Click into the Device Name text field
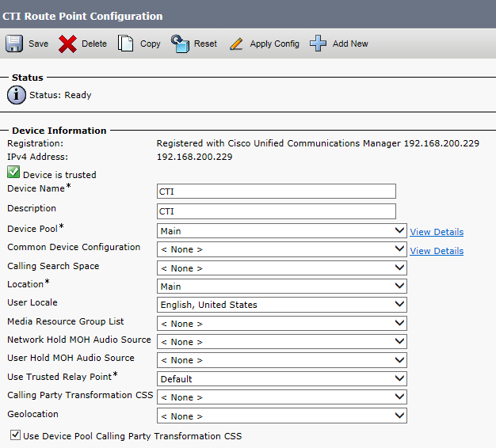Viewport: 496px width, 448px height. pos(276,191)
